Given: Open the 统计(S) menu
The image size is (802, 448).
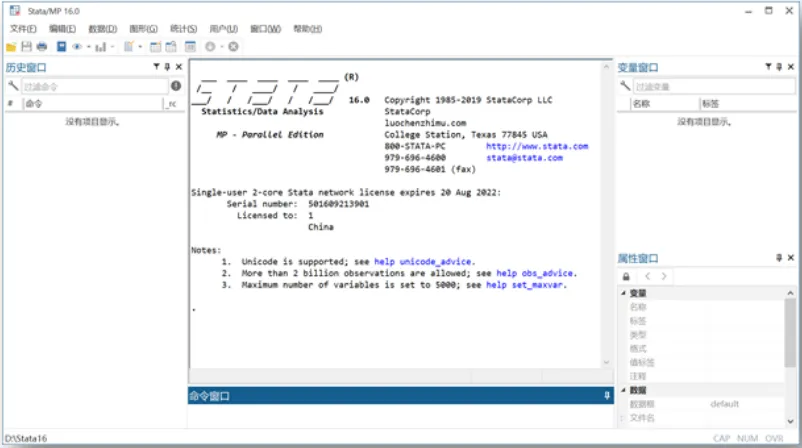Looking at the screenshot, I should tap(184, 29).
